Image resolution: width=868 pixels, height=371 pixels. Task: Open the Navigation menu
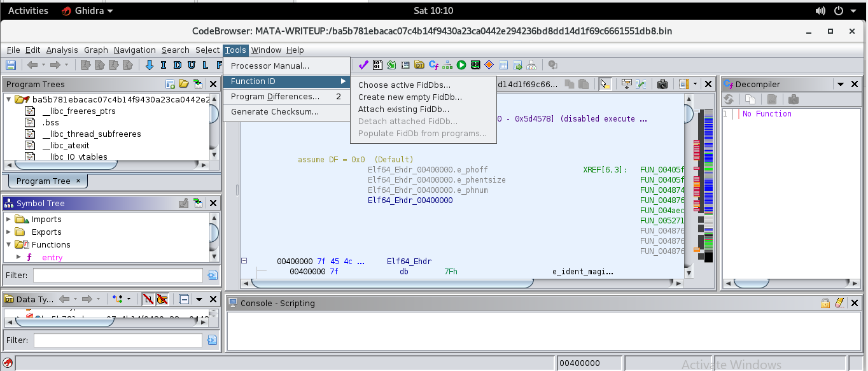click(134, 50)
